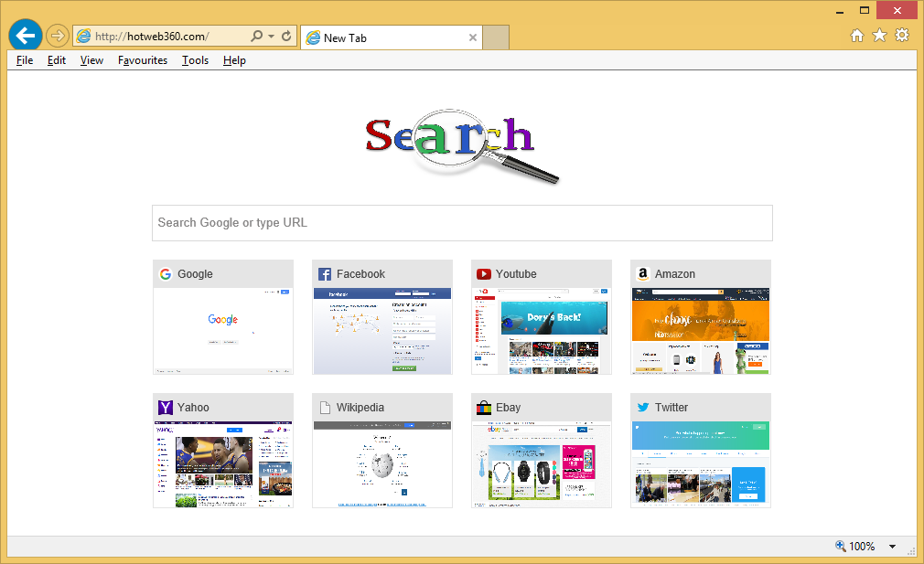The height and width of the screenshot is (564, 924).
Task: Close the New Tab tab
Action: point(473,37)
